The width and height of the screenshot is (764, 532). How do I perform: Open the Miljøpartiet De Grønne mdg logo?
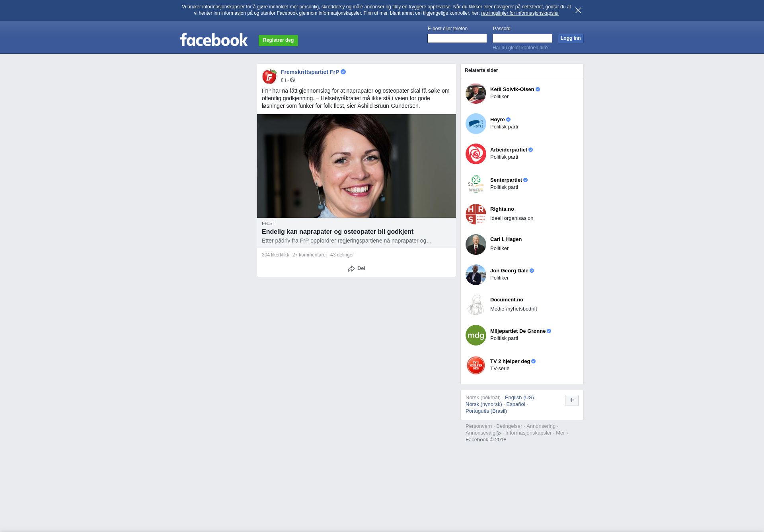pos(476,335)
